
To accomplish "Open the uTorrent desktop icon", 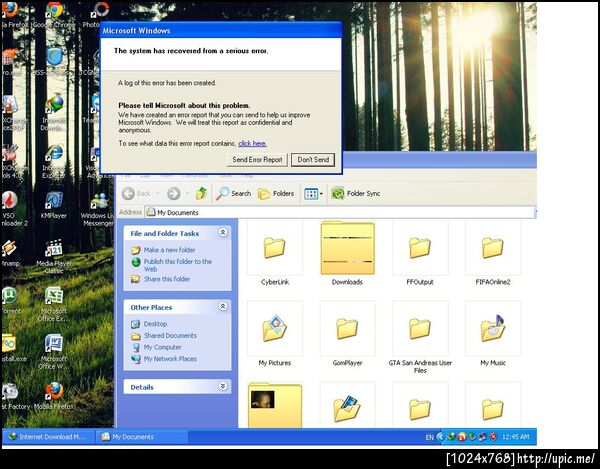I will click(10, 301).
